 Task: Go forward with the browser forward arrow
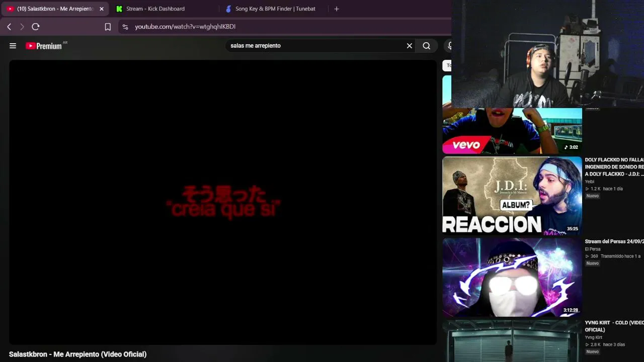[x=22, y=27]
